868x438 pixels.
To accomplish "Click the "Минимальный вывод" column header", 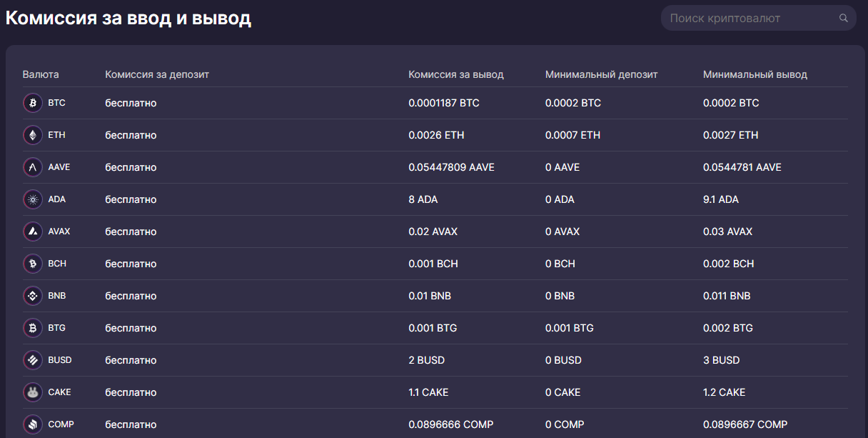I will (x=755, y=74).
